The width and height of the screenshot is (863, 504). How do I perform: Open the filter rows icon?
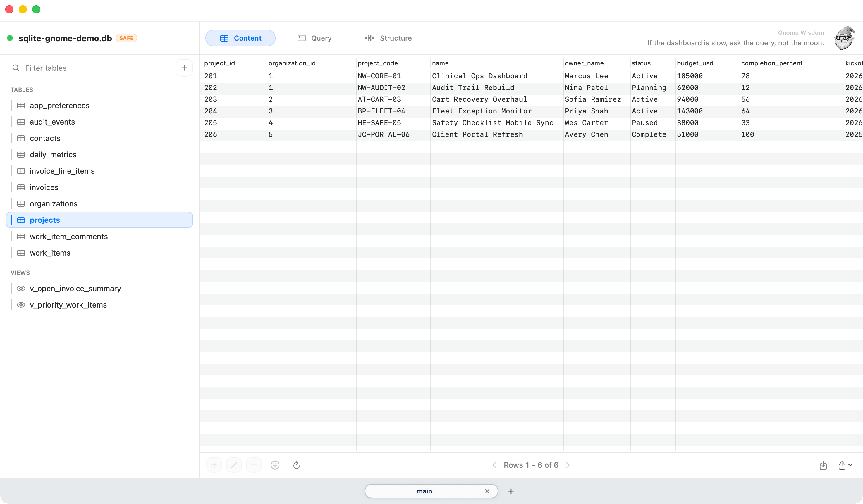click(275, 465)
